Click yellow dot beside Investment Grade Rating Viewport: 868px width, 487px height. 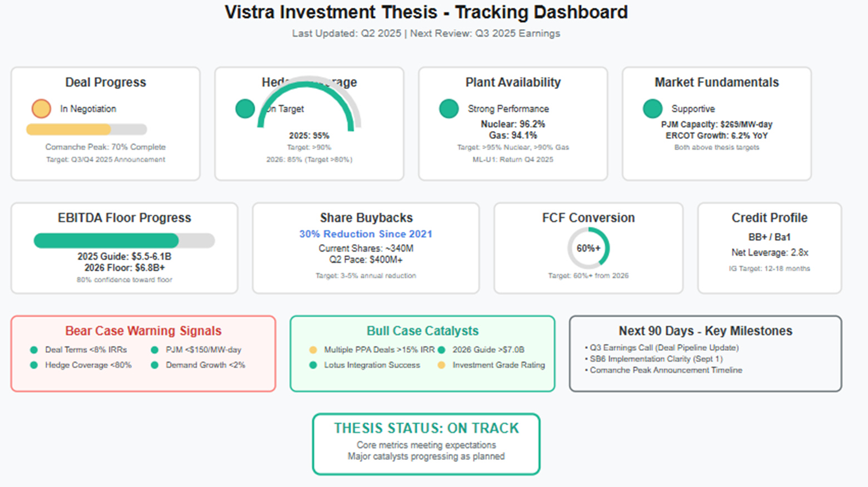click(x=441, y=365)
